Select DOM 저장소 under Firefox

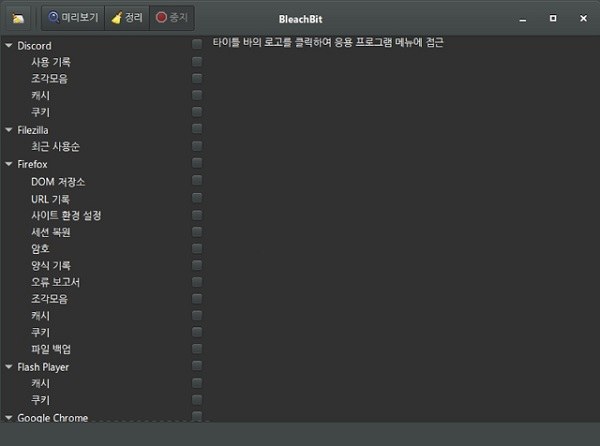click(58, 182)
